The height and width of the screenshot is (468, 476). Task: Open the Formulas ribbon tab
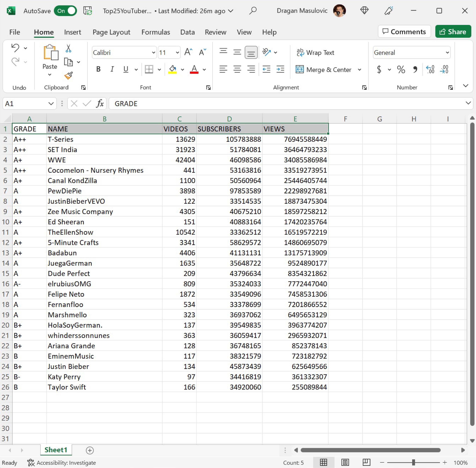(155, 32)
